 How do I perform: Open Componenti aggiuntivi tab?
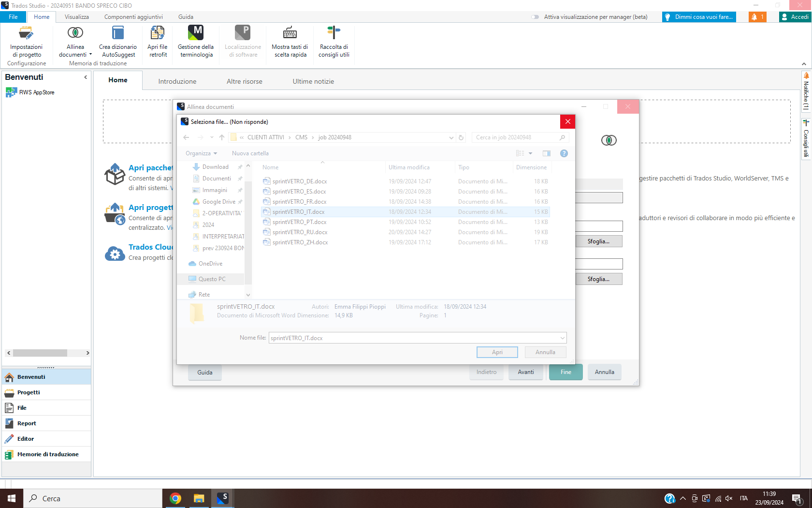click(133, 17)
